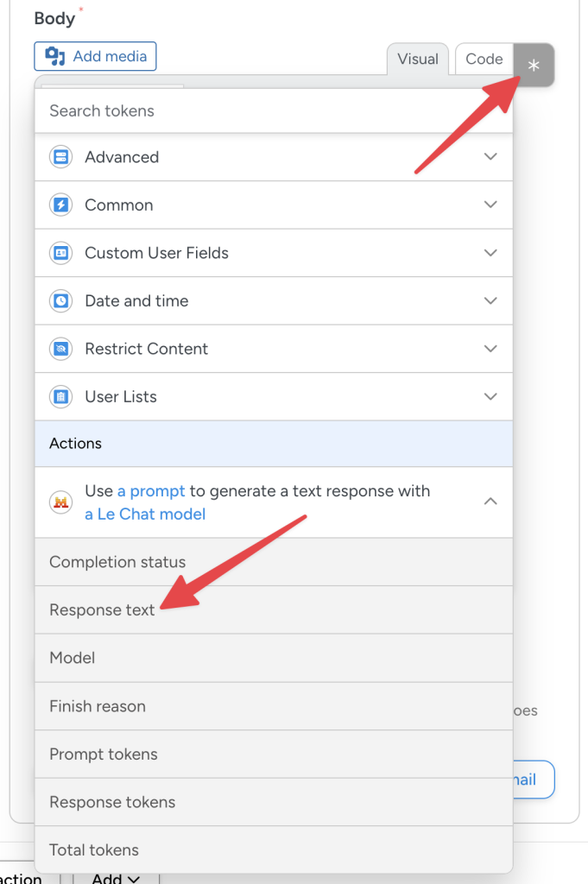Click the "a Le Chat model" link
The width and height of the screenshot is (588, 884).
(144, 514)
